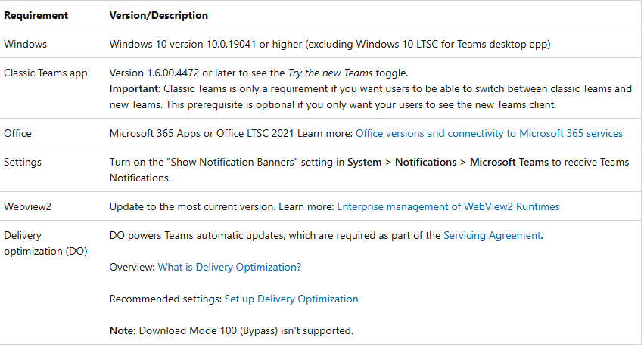Image resolution: width=644 pixels, height=353 pixels.
Task: Click the Classic Teams app cell
Action: click(x=45, y=73)
